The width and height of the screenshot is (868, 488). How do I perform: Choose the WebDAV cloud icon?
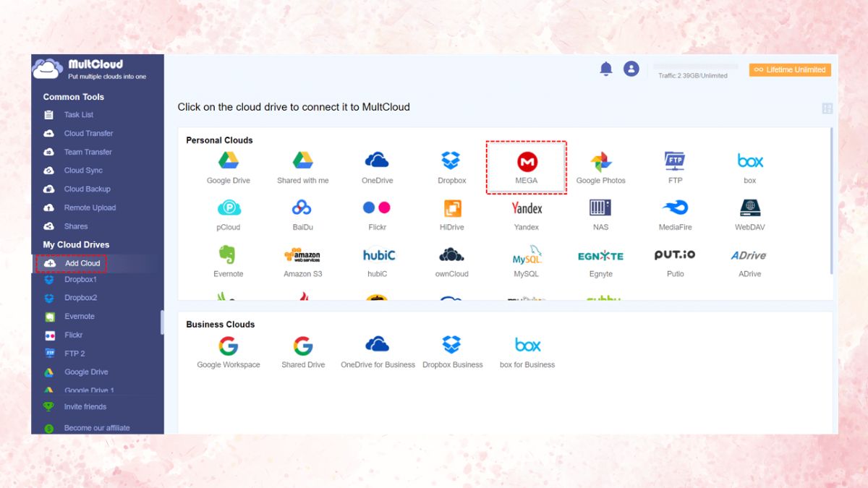pos(749,212)
